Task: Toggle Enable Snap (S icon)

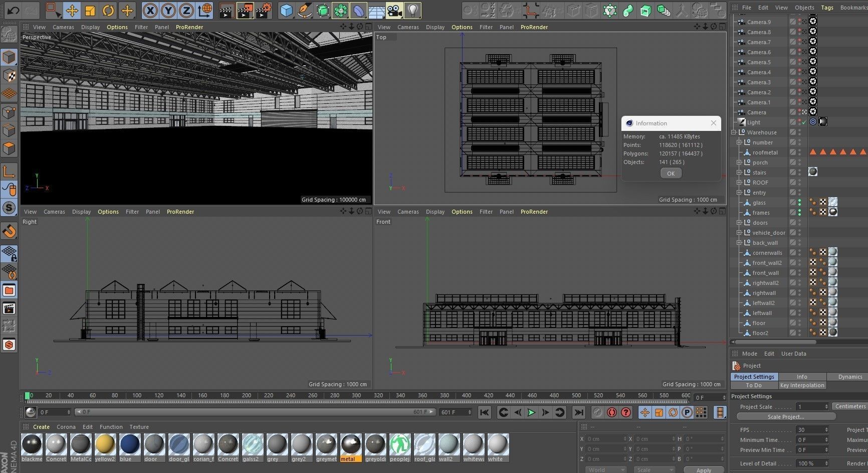Action: pyautogui.click(x=9, y=208)
